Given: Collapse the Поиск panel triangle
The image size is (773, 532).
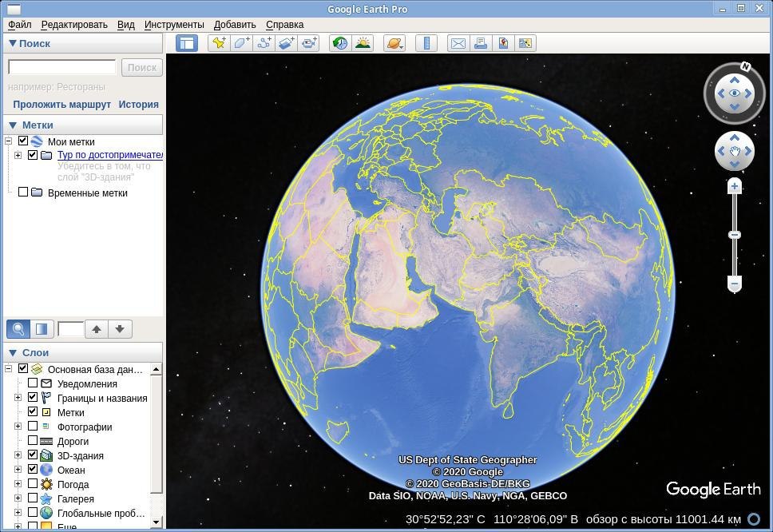Looking at the screenshot, I should coord(13,43).
